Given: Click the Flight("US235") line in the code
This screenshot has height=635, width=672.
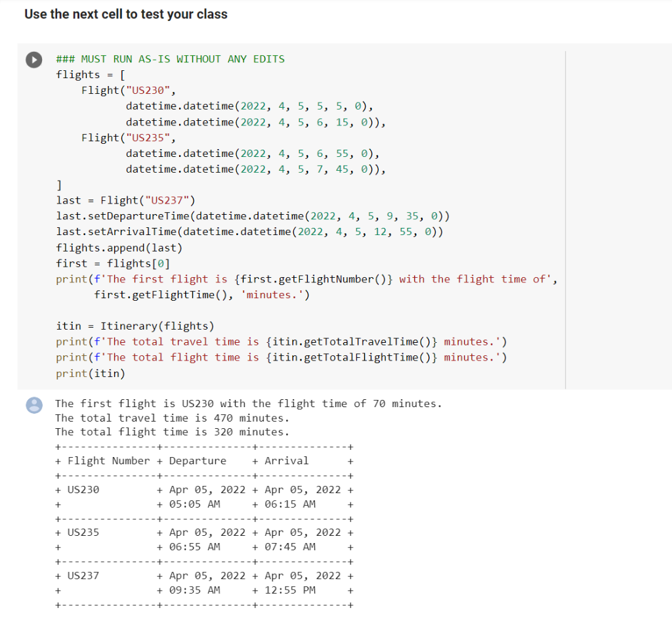Looking at the screenshot, I should pyautogui.click(x=131, y=137).
